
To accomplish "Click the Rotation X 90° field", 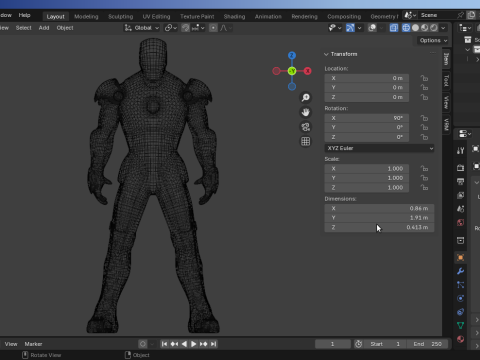I will 367,118.
